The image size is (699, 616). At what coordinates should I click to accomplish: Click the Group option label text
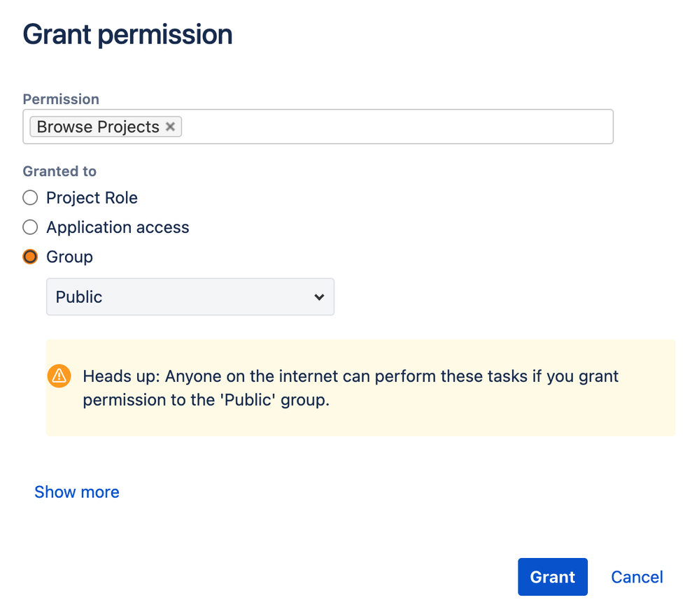[69, 257]
